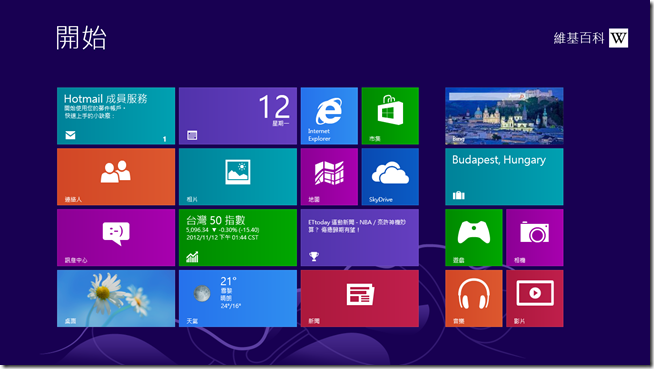Open the Sports trophy news tile
Viewport: 654px width, 369px height.
pyautogui.click(x=360, y=238)
